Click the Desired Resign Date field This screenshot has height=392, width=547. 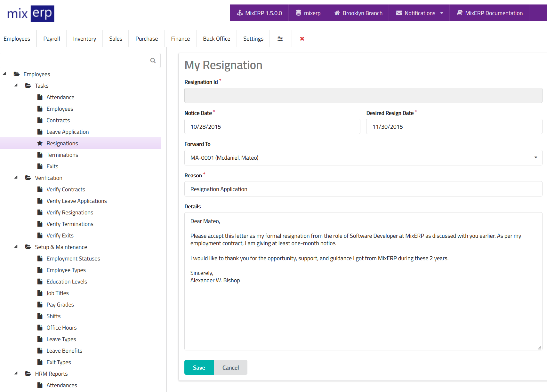(x=454, y=126)
